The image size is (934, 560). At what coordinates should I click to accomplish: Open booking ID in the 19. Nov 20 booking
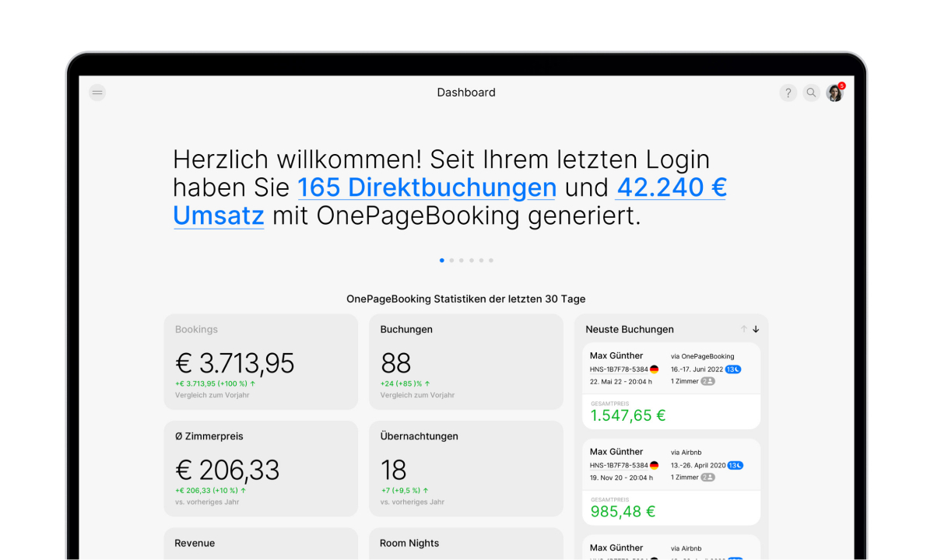(x=619, y=465)
